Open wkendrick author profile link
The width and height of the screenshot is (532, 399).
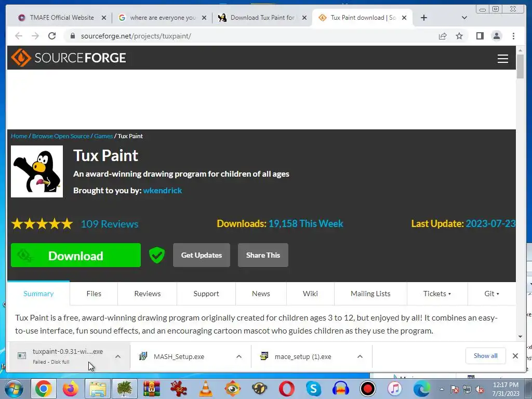click(163, 190)
